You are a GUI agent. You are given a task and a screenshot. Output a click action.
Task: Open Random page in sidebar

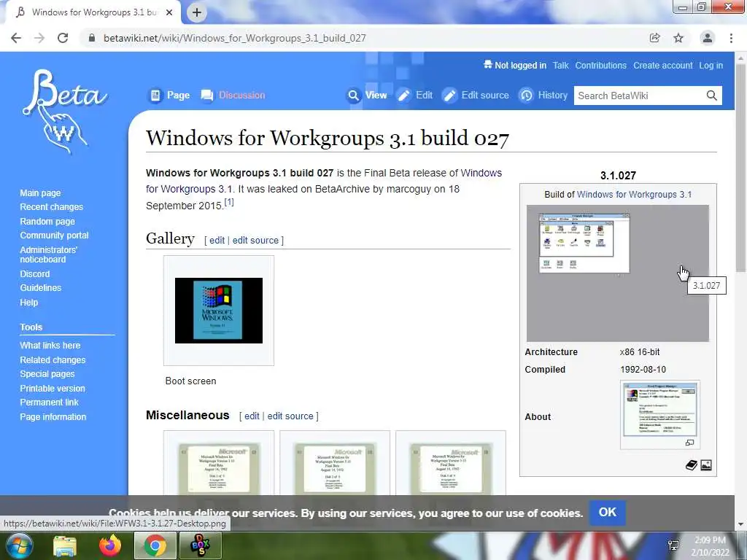click(x=47, y=222)
